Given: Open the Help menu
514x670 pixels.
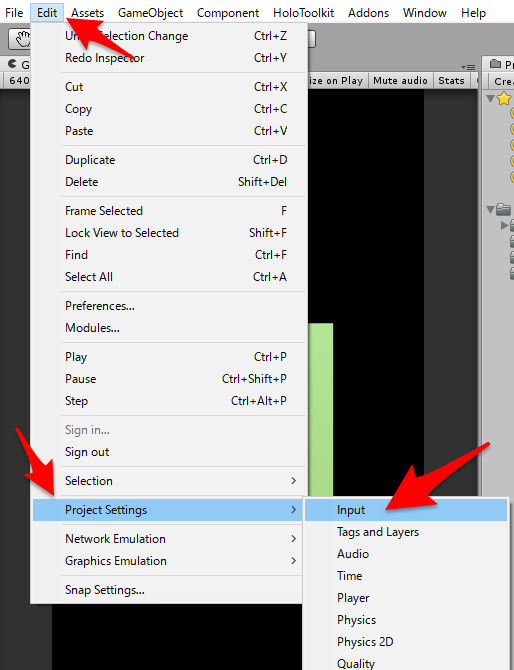Looking at the screenshot, I should pyautogui.click(x=473, y=13).
